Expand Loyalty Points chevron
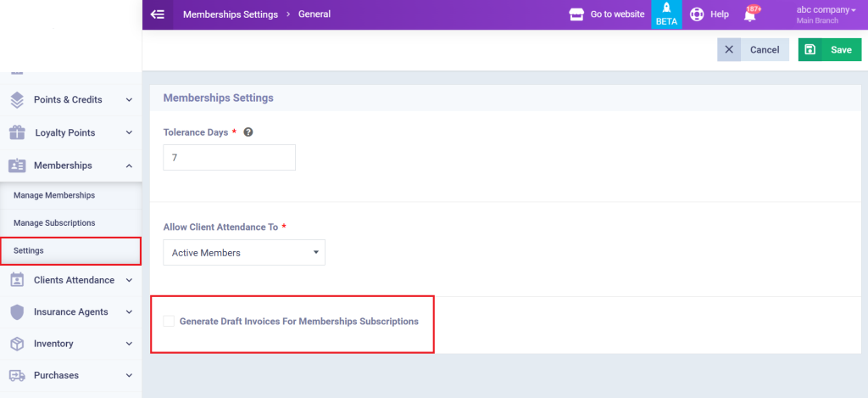This screenshot has height=398, width=868. [x=129, y=132]
